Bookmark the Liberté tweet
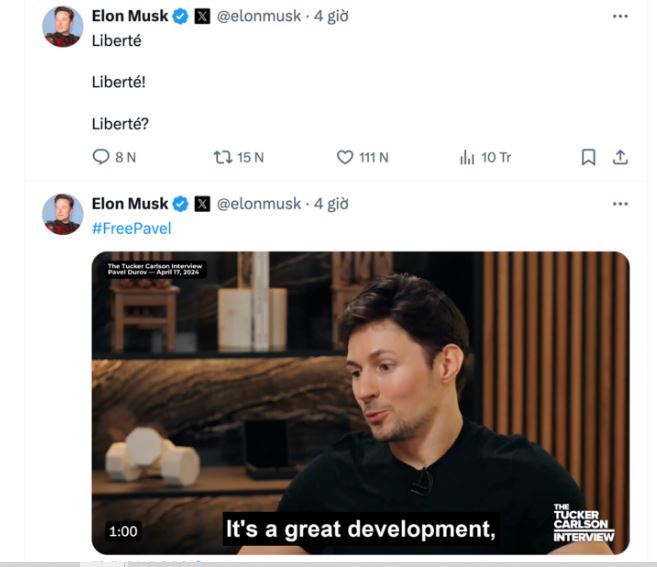Image resolution: width=657 pixels, height=567 pixels. click(x=588, y=157)
